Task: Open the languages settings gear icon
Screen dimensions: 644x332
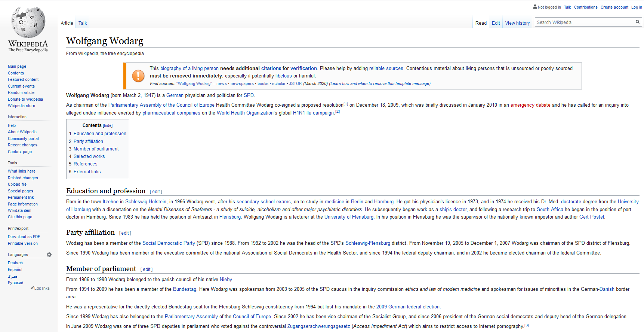Action: [49, 255]
